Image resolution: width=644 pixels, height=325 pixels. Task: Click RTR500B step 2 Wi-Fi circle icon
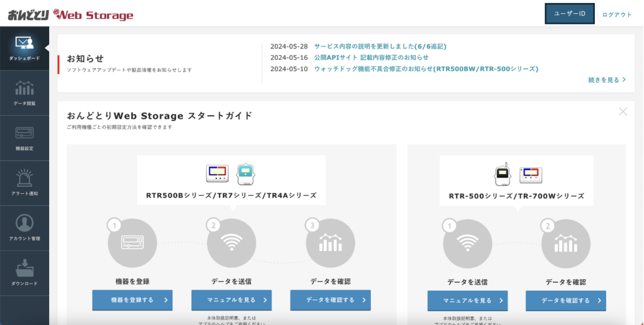(231, 243)
